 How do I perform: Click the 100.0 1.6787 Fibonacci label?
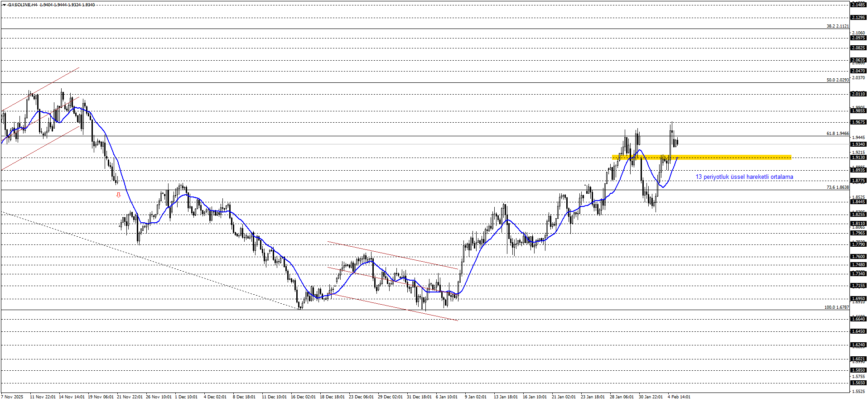(x=836, y=307)
